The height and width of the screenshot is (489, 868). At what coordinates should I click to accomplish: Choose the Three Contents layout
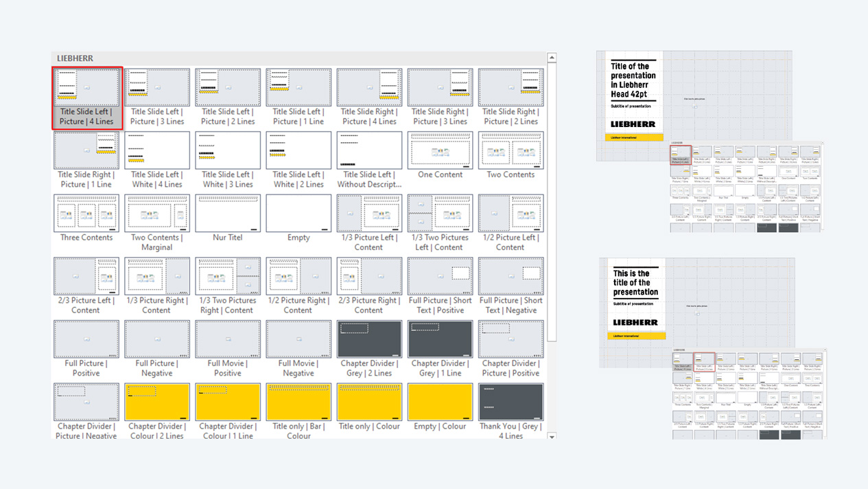[86, 214]
